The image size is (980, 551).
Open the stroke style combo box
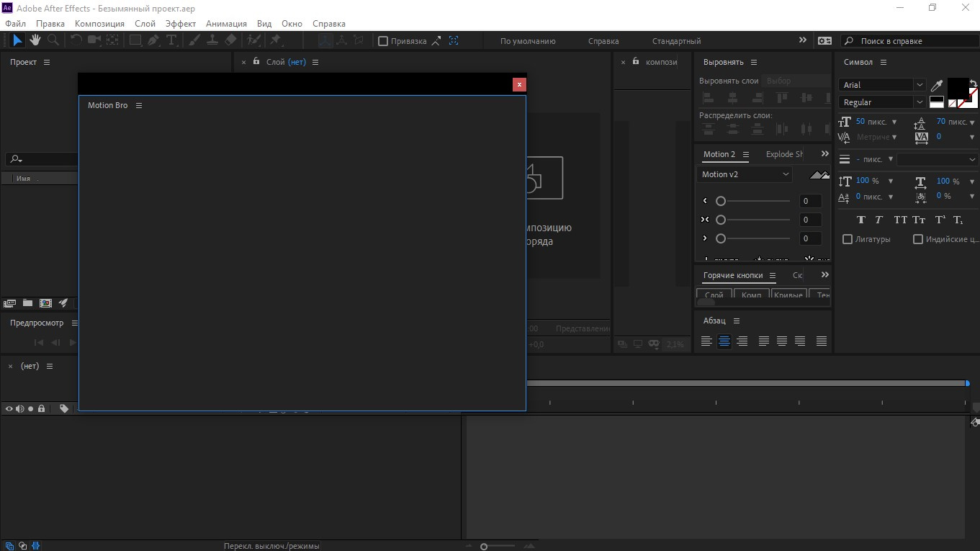(937, 159)
